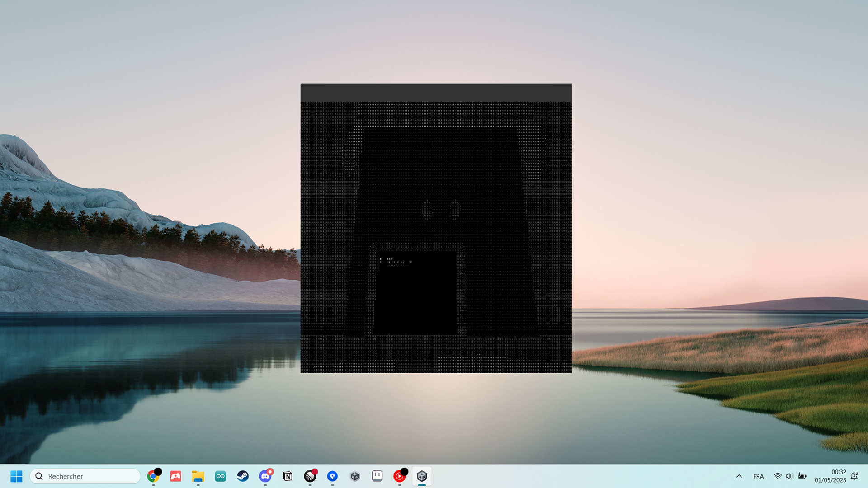868x488 pixels.
Task: Select the active highlighted Unity app icon
Action: [x=422, y=476]
